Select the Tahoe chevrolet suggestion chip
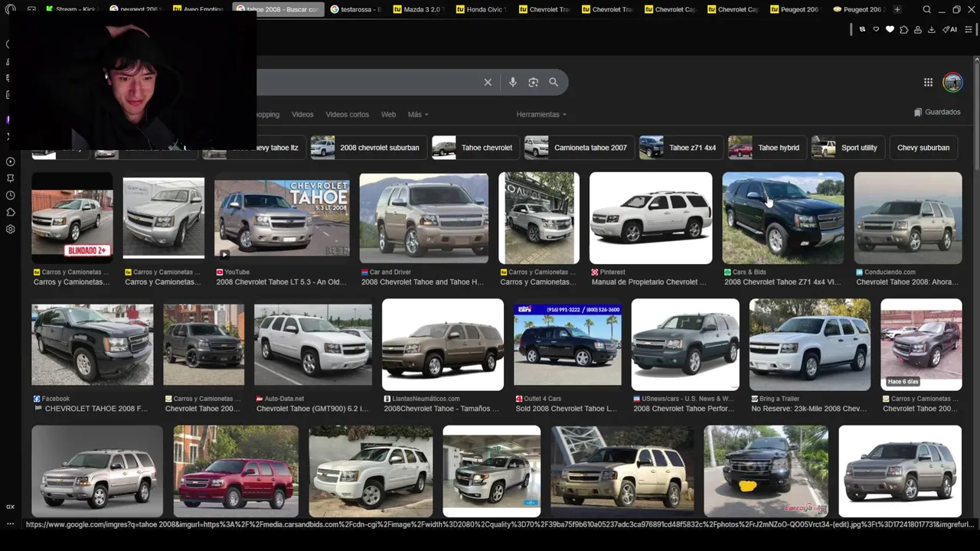The width and height of the screenshot is (980, 551). click(x=475, y=148)
